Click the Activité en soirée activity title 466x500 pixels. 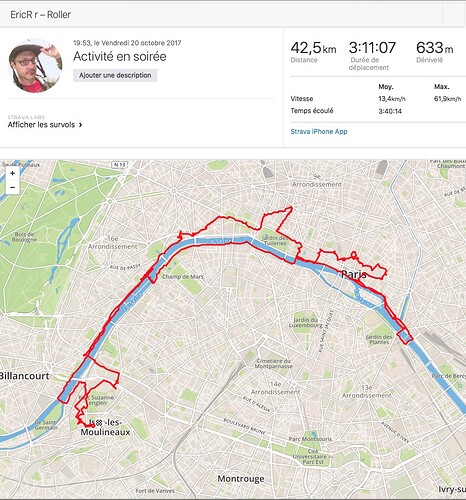tap(120, 56)
